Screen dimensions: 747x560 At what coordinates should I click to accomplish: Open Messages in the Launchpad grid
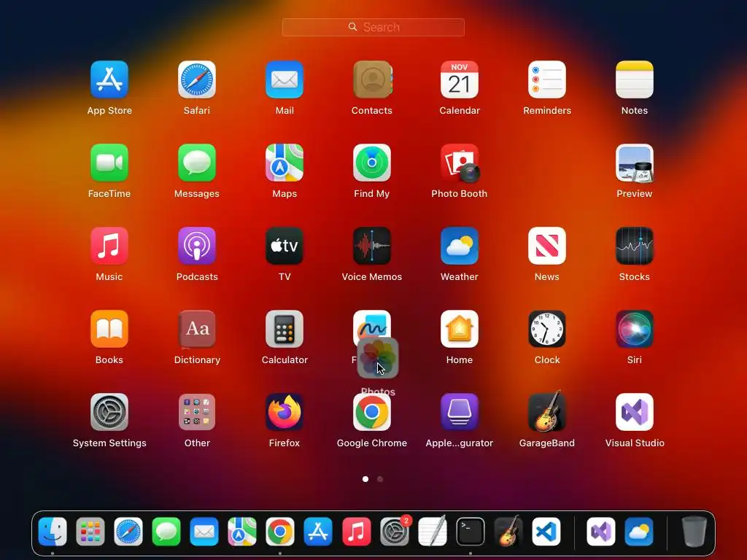197,163
